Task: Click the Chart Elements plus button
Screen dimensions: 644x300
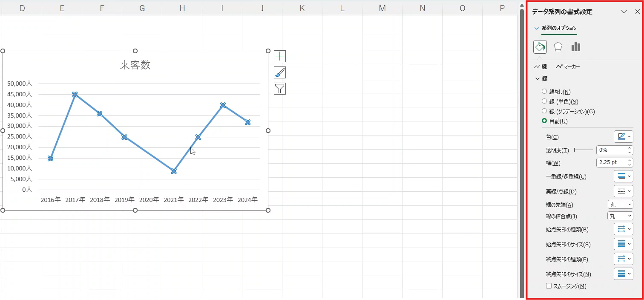Action: 280,56
